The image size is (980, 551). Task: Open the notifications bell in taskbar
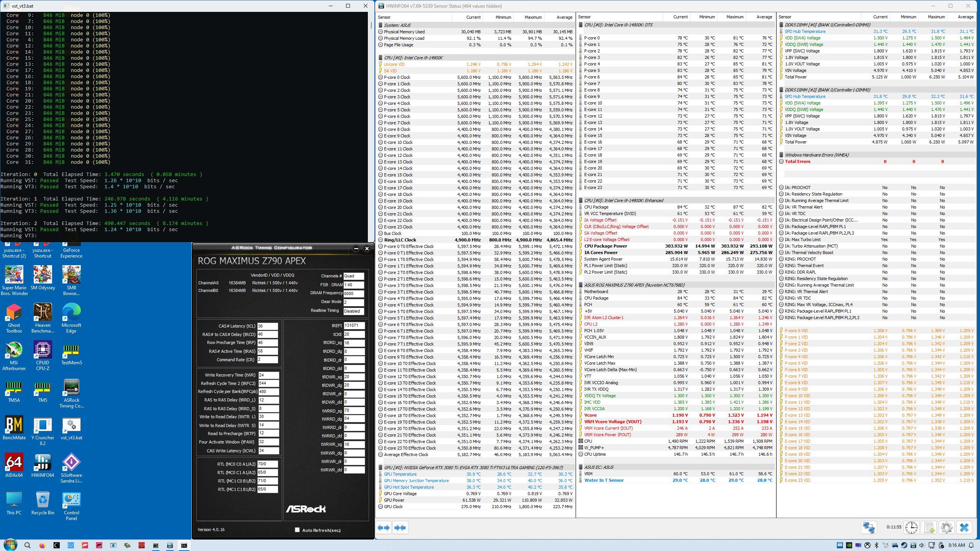[x=971, y=545]
